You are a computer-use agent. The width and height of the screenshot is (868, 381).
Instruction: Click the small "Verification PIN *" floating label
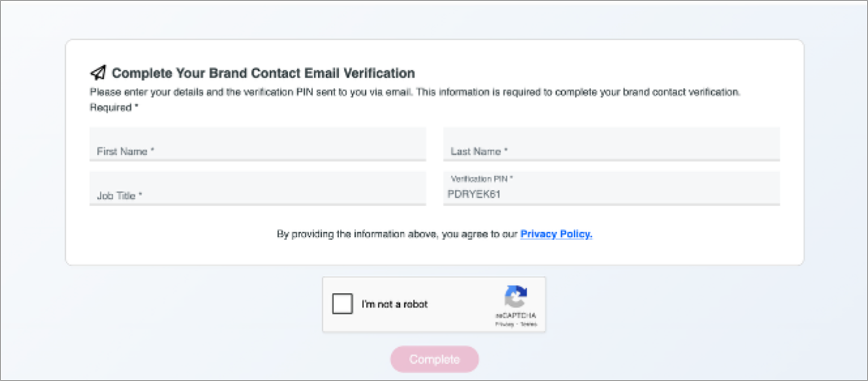[x=482, y=179]
